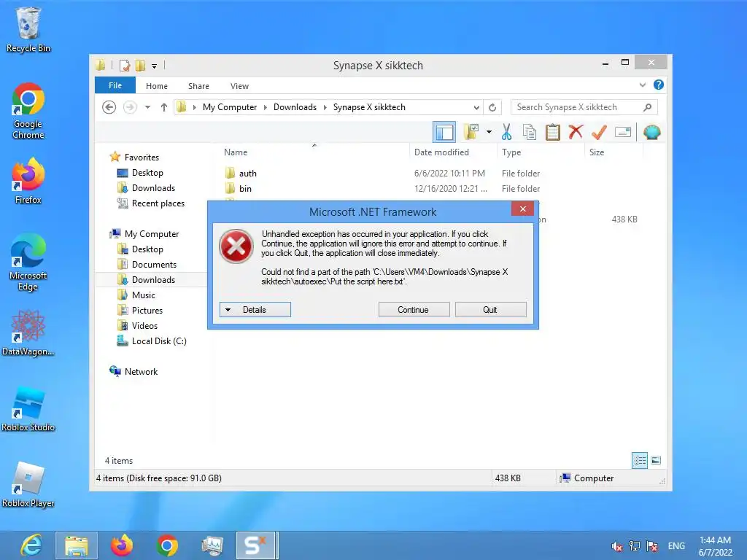This screenshot has height=560, width=747.
Task: Click the Cut scissors icon in toolbar
Action: click(506, 133)
